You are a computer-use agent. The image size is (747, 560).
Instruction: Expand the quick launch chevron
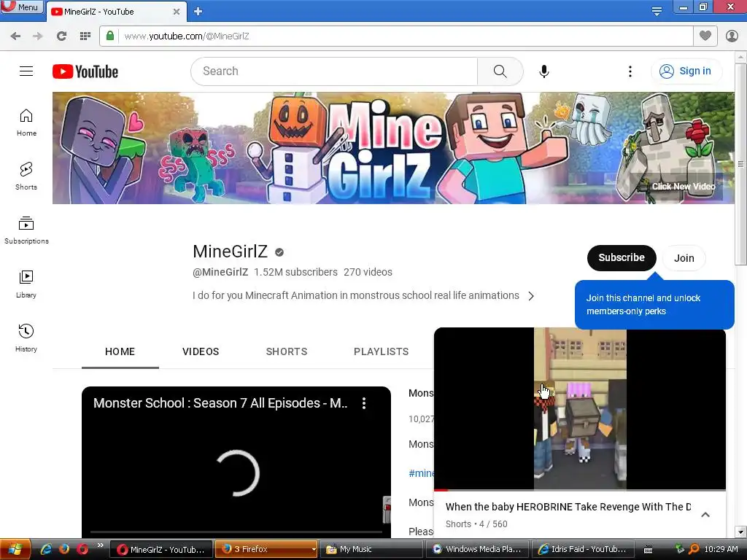pyautogui.click(x=100, y=545)
